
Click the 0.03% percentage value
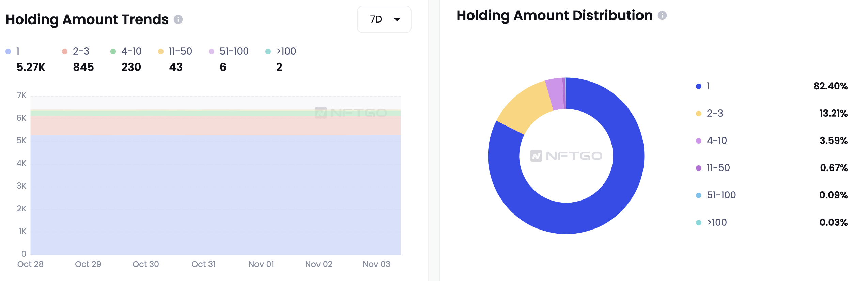[x=834, y=222]
